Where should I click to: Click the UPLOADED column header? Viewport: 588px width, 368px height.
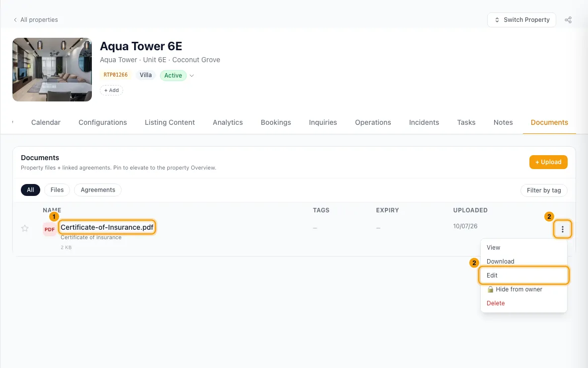click(x=470, y=210)
